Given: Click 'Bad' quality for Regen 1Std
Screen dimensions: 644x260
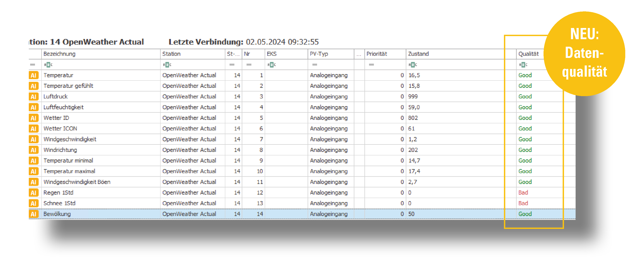Looking at the screenshot, I should pos(523,193).
